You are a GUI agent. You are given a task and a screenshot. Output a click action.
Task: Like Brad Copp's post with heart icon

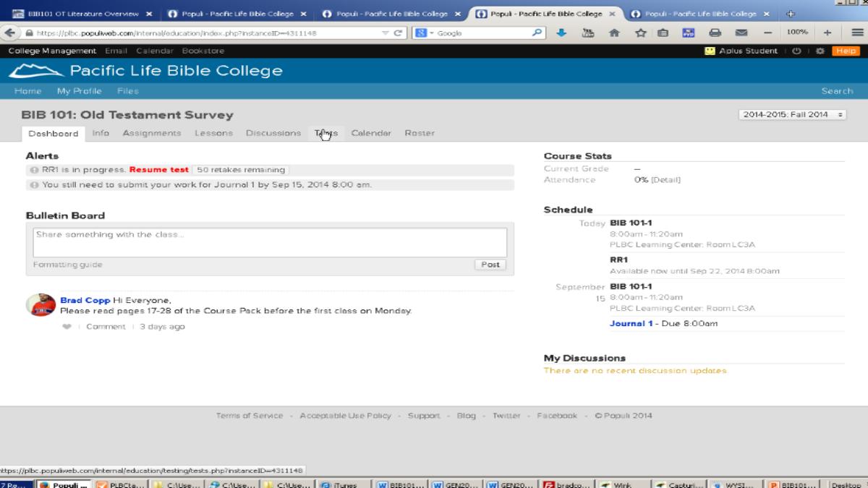(x=67, y=327)
